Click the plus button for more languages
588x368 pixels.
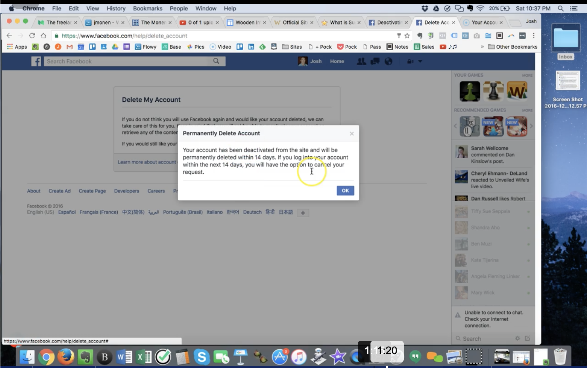click(x=303, y=213)
